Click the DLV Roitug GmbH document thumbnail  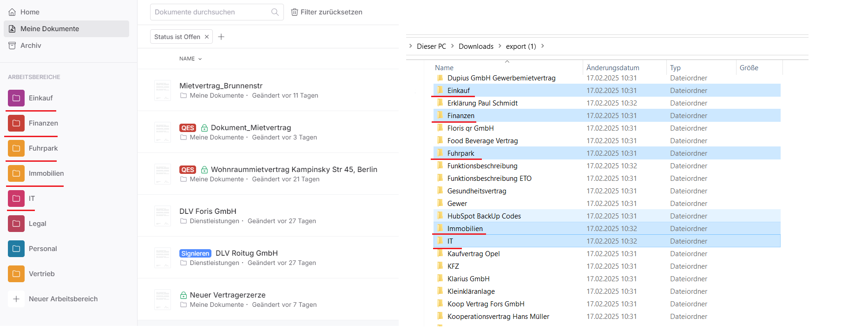click(163, 258)
